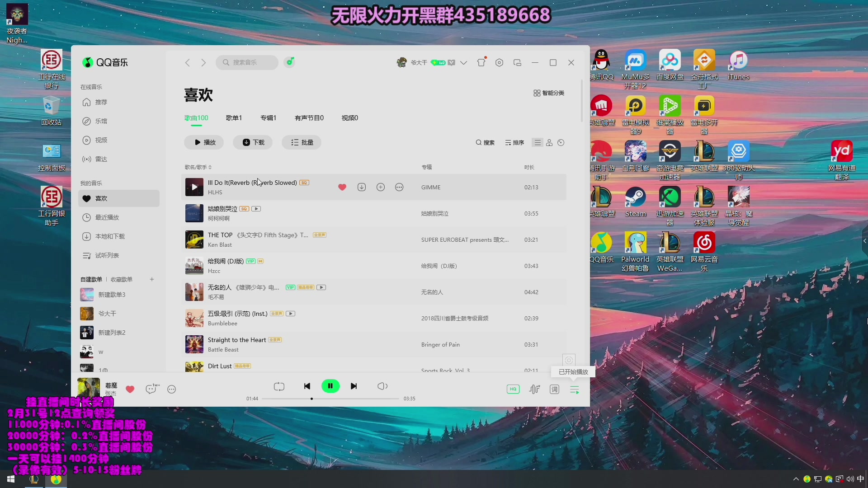Image resolution: width=868 pixels, height=488 pixels.
Task: Focus the 搜索音乐 search field
Action: pyautogui.click(x=247, y=62)
